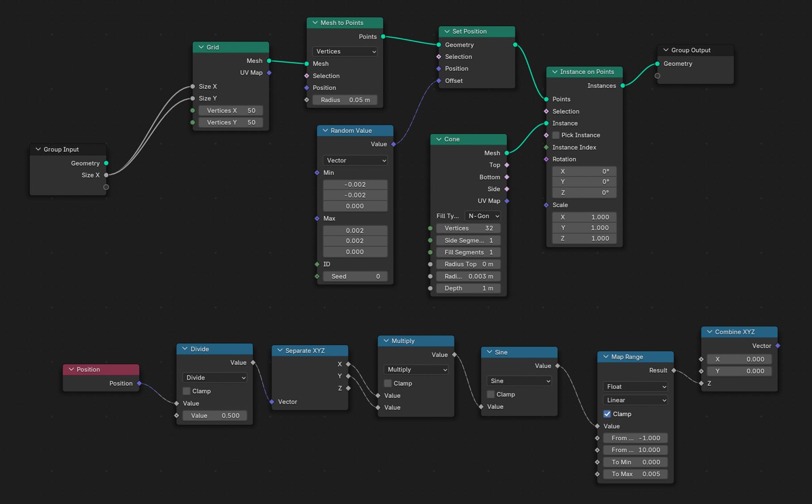The image size is (812, 504).
Task: Click Separate XYZ's Z output socket
Action: (x=348, y=388)
